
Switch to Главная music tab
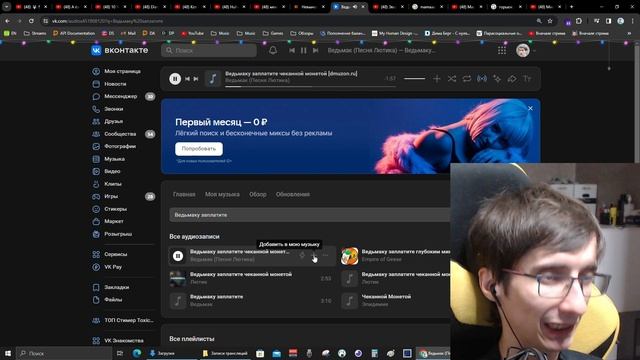[184, 194]
